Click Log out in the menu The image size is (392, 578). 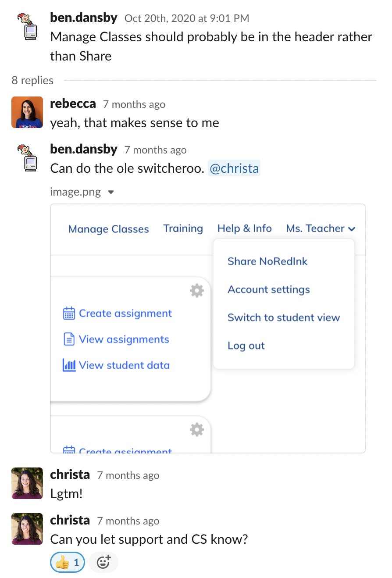(x=246, y=346)
